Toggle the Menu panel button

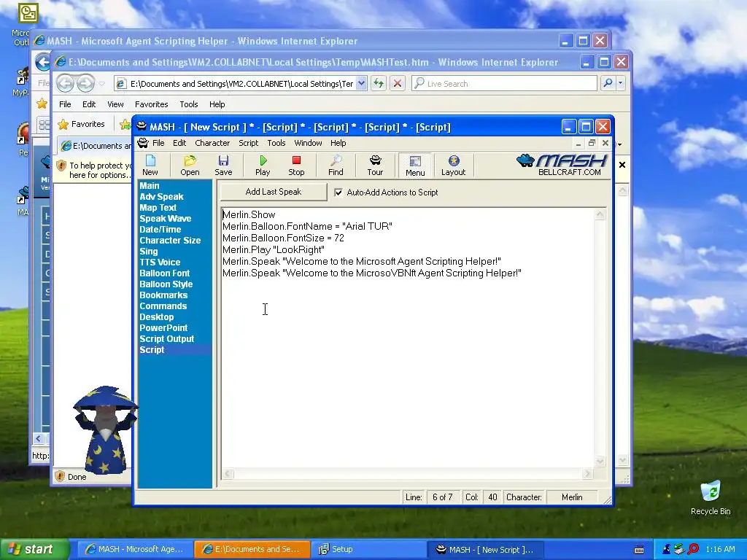click(x=415, y=166)
